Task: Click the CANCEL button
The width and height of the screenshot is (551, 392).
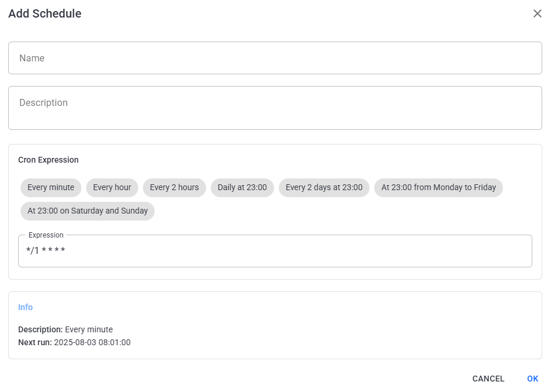Action: click(x=488, y=379)
